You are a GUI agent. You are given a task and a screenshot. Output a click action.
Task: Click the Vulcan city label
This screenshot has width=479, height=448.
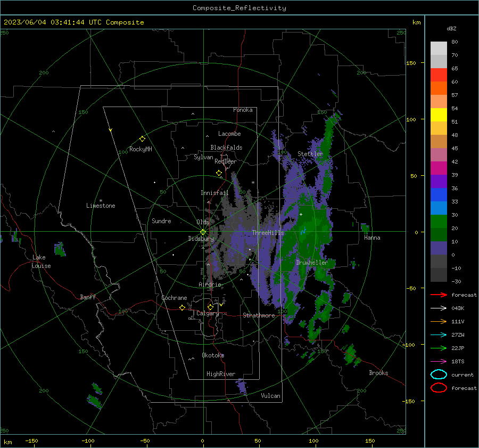point(270,396)
